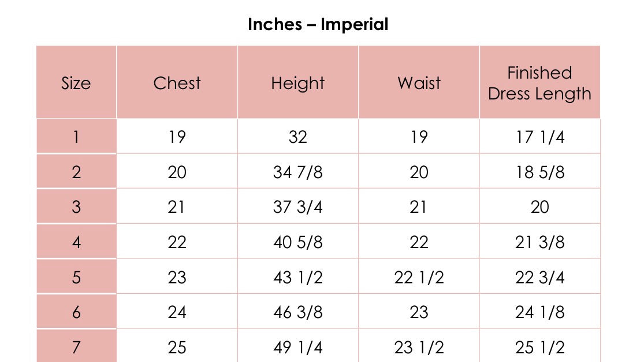This screenshot has width=644, height=362.
Task: Click the Height column header
Action: pos(297,83)
